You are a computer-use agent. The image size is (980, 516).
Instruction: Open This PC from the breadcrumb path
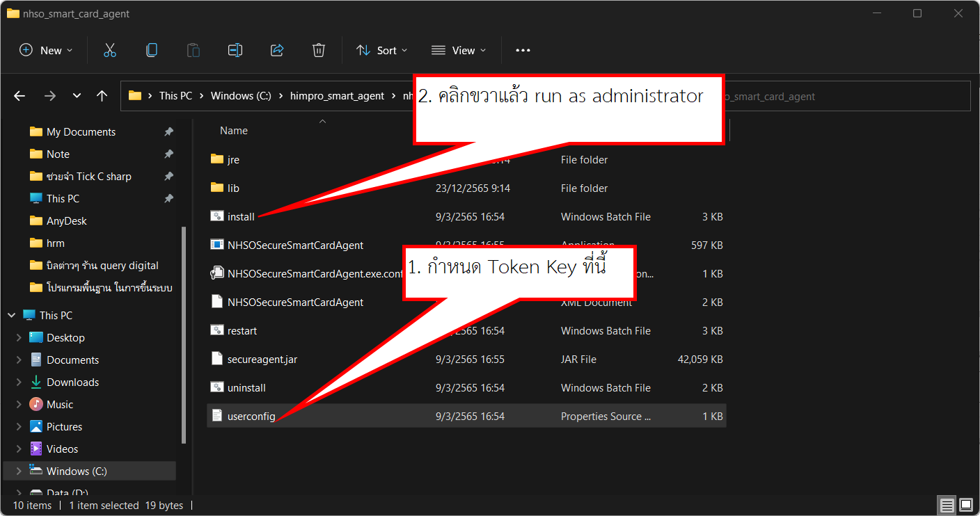(176, 95)
